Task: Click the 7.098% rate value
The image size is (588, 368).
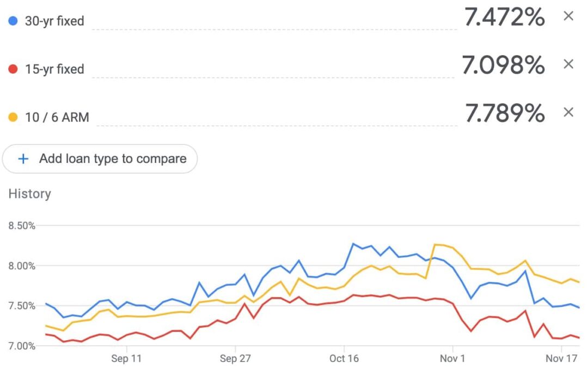Action: [x=503, y=65]
